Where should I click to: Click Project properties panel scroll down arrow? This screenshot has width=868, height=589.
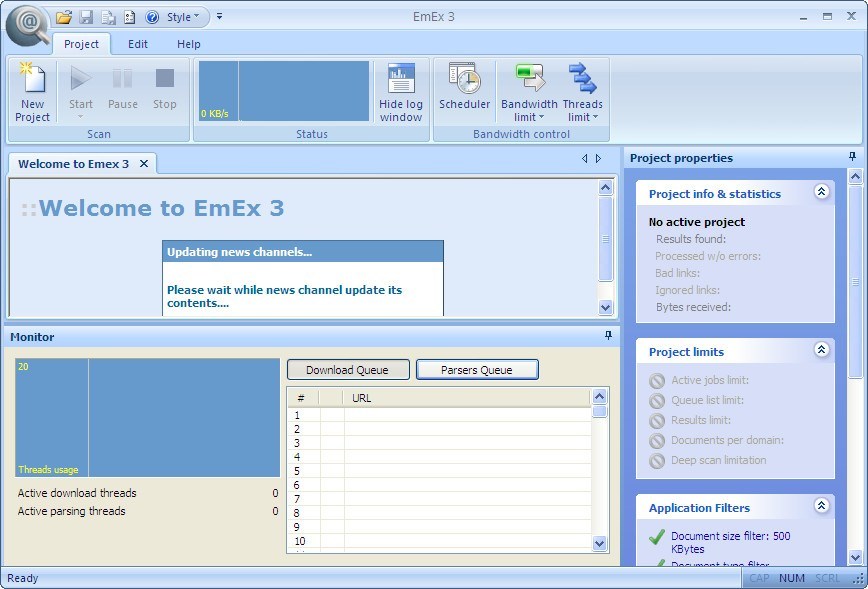coord(856,557)
